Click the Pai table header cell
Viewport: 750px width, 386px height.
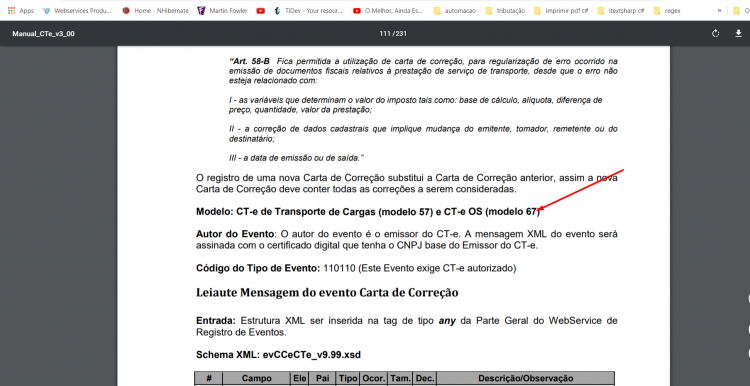[x=322, y=378]
